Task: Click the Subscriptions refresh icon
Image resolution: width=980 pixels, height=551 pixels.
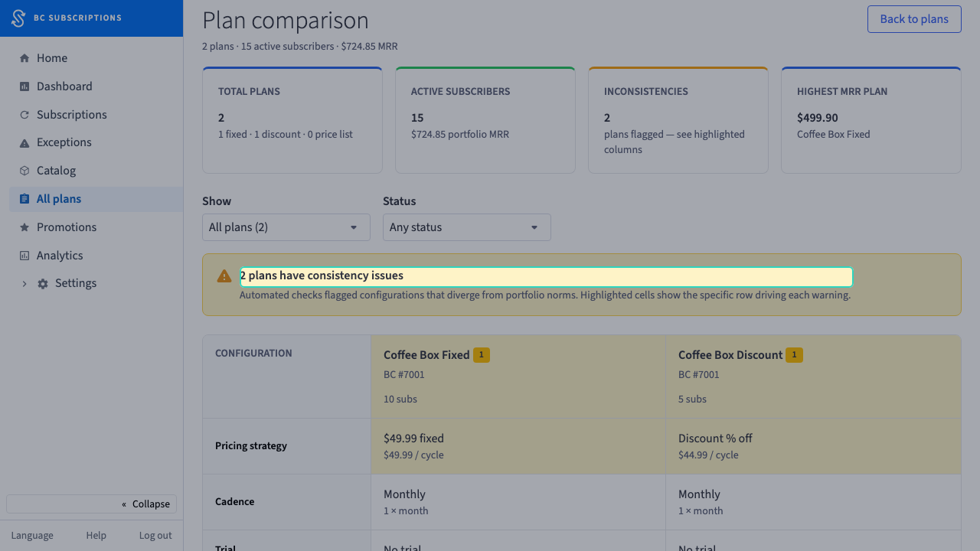Action: (24, 115)
